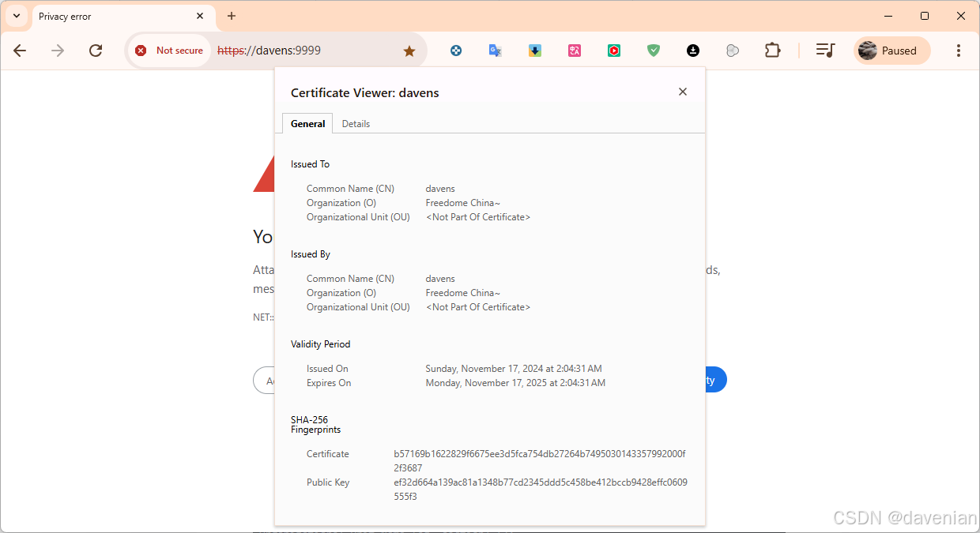
Task: Click Issued By organization Freedome China~
Action: click(462, 293)
